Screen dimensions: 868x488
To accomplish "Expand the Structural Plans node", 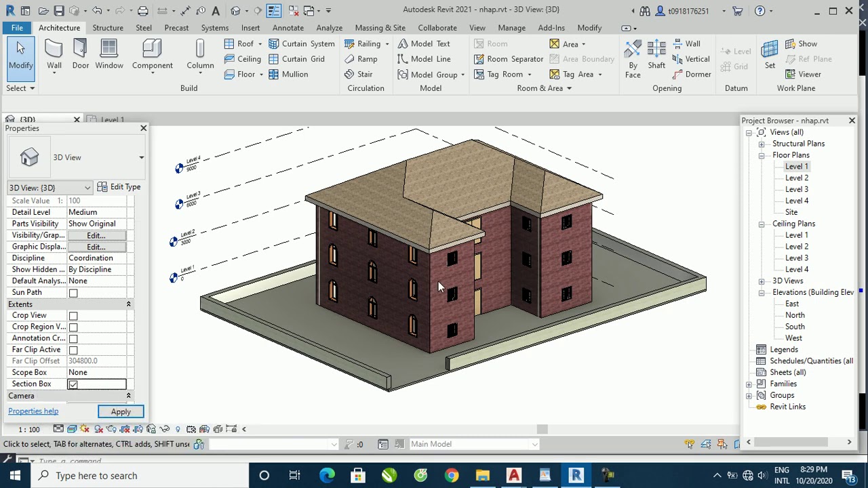I will (762, 144).
